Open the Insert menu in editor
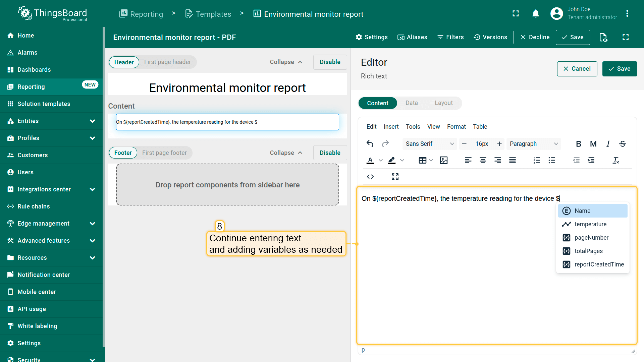Viewport: 644px width, 362px height. pos(391,127)
